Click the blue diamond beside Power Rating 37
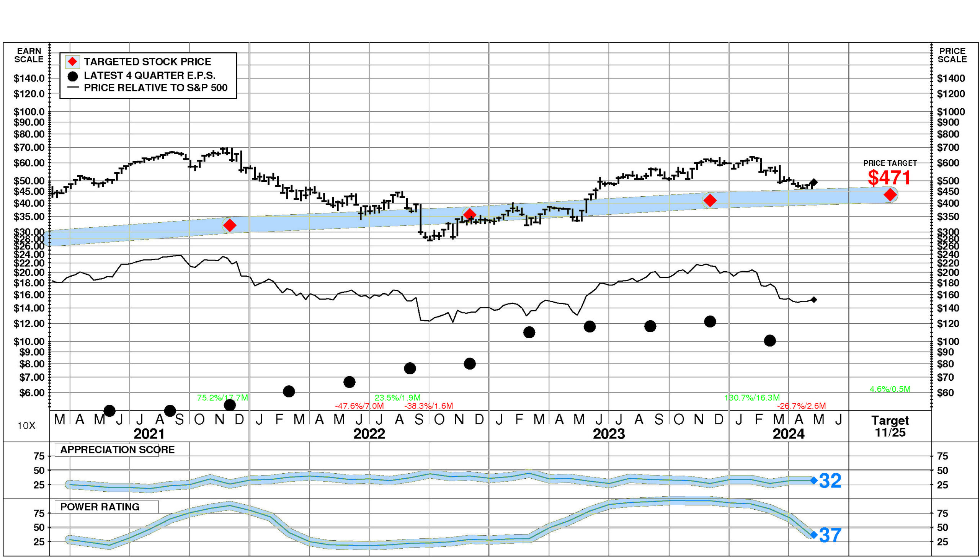 tap(814, 535)
